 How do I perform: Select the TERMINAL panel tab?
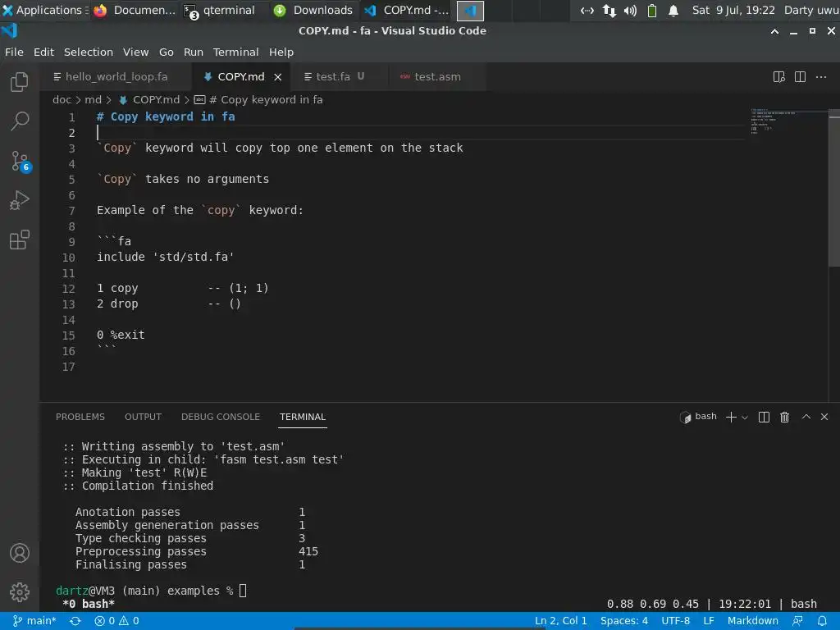click(x=303, y=417)
